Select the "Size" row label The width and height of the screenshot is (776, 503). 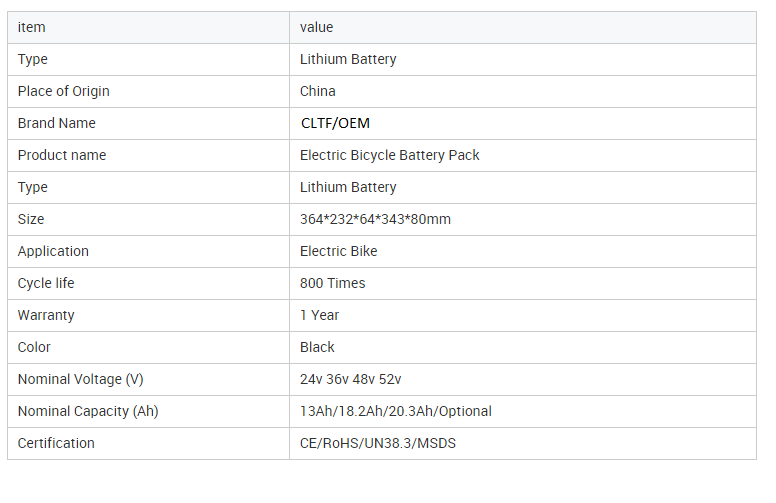pyautogui.click(x=31, y=219)
